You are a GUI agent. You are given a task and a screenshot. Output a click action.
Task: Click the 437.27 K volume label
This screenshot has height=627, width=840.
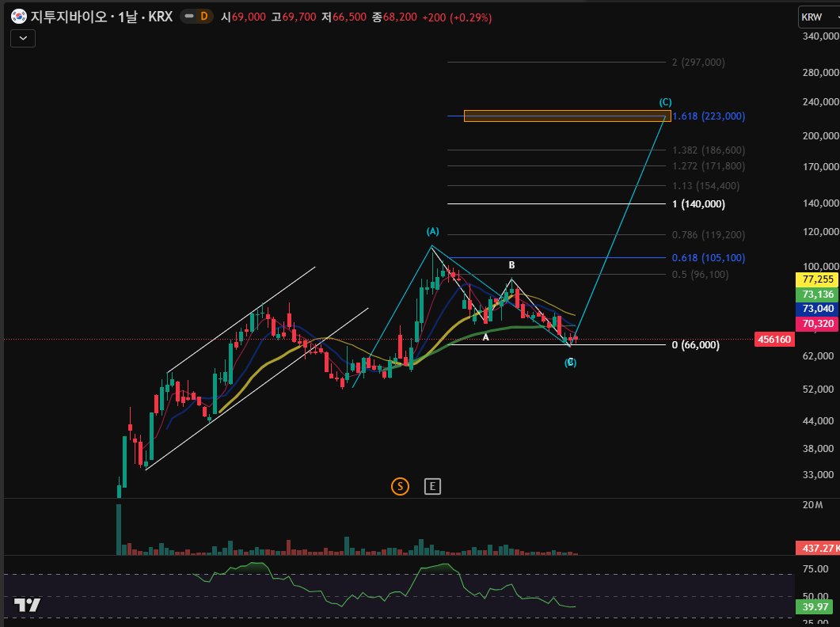[818, 548]
